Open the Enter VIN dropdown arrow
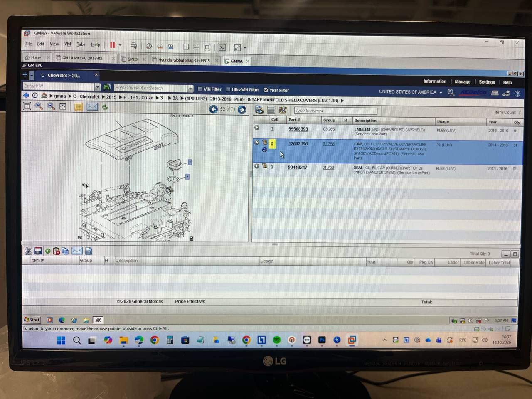This screenshot has height=399, width=532. click(x=97, y=87)
